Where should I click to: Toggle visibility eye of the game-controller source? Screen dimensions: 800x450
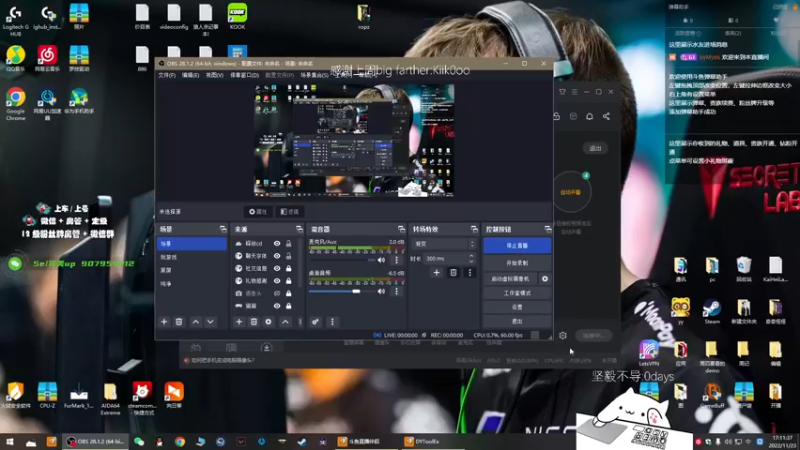click(x=277, y=306)
